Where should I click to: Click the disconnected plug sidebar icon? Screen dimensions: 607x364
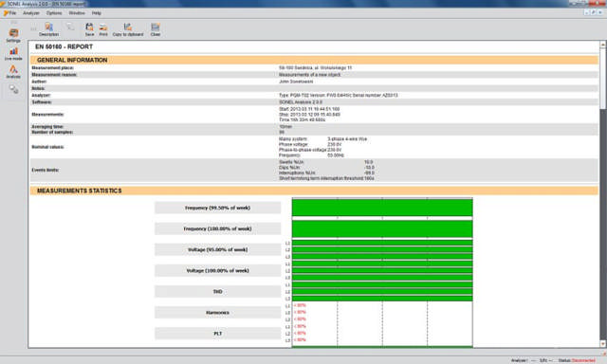(13, 89)
